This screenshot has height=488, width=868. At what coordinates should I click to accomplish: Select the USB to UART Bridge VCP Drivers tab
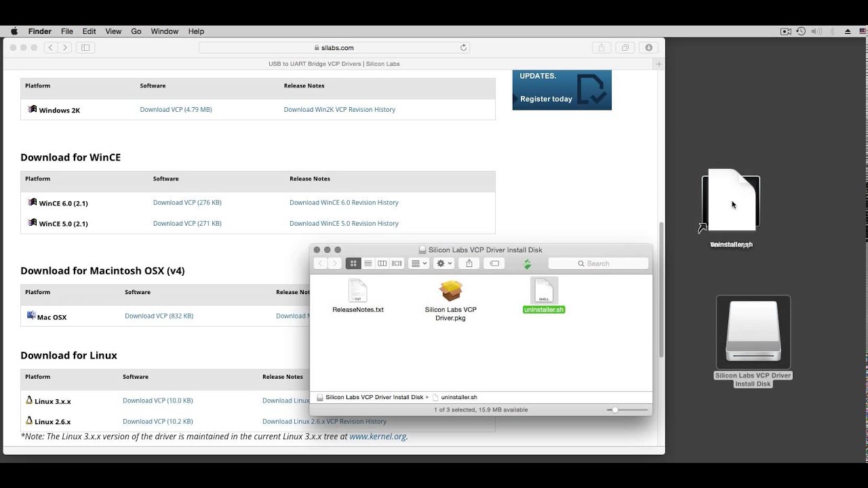pos(334,64)
